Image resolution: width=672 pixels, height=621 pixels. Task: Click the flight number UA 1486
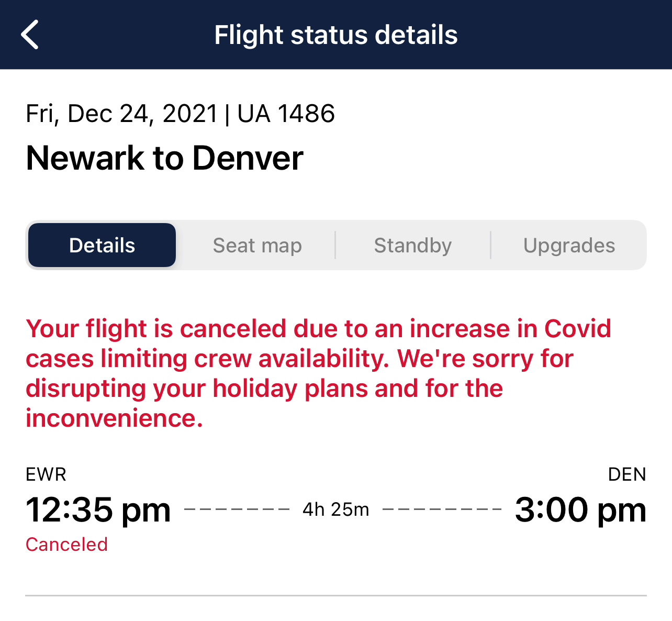tap(287, 113)
